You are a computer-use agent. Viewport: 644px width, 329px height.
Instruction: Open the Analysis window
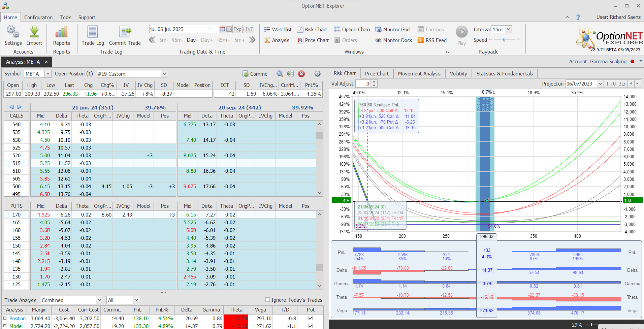277,40
